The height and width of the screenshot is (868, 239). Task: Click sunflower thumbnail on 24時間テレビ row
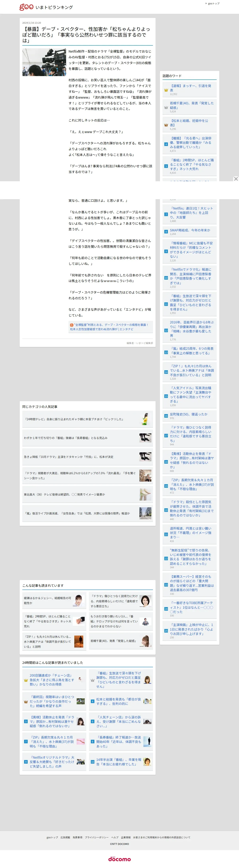(145, 419)
